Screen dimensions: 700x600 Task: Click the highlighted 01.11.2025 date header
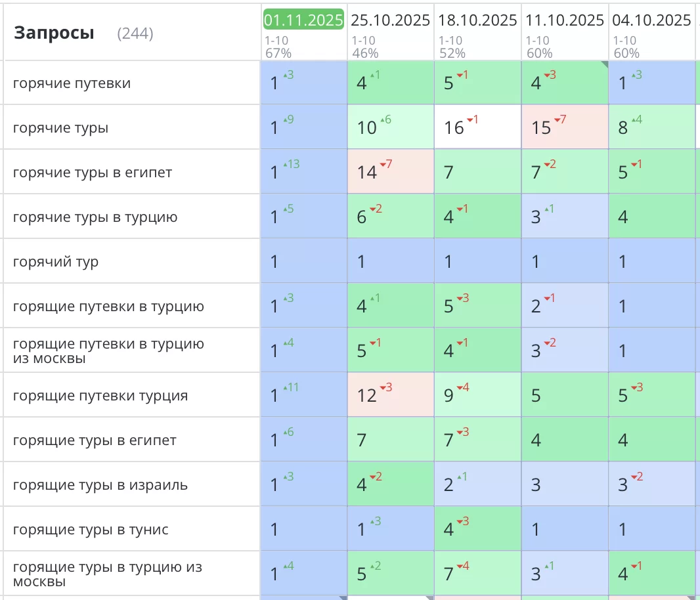(x=303, y=20)
